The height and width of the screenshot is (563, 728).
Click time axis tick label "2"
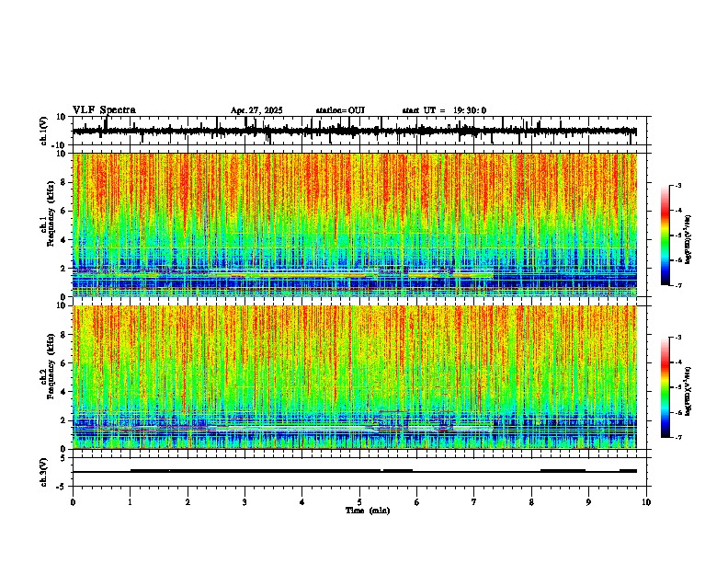(x=188, y=502)
